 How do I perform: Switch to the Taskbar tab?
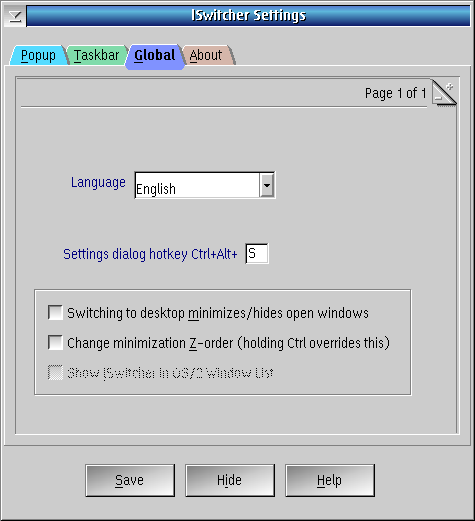[96, 55]
